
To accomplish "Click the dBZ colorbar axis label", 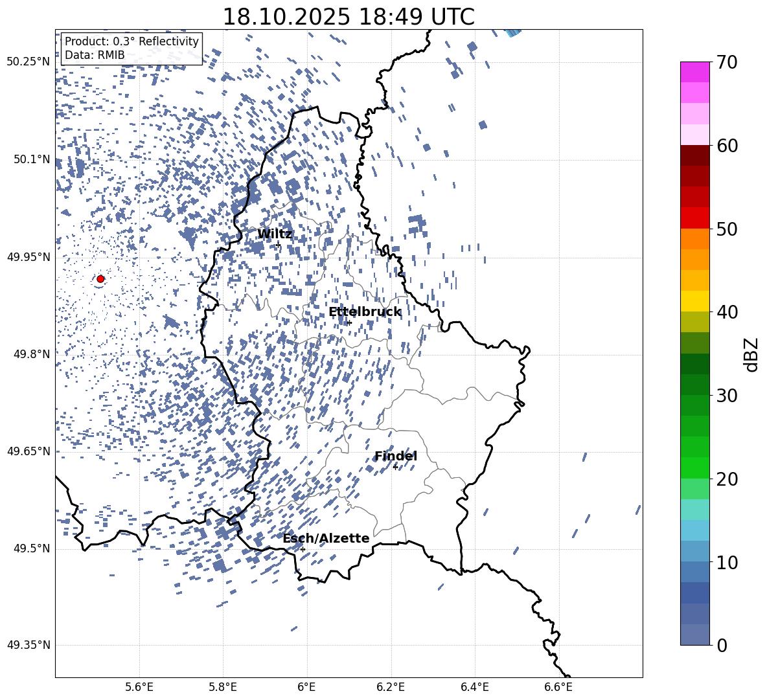I will (x=752, y=355).
